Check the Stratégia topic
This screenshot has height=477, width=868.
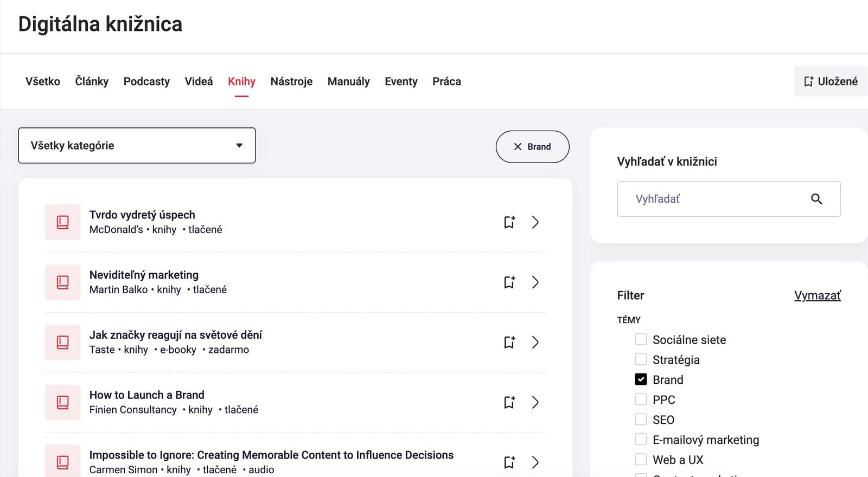[641, 359]
